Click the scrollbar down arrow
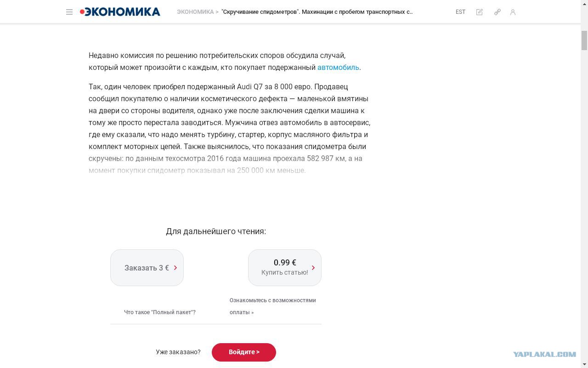Screen dimensions: 588x368 tap(584, 364)
